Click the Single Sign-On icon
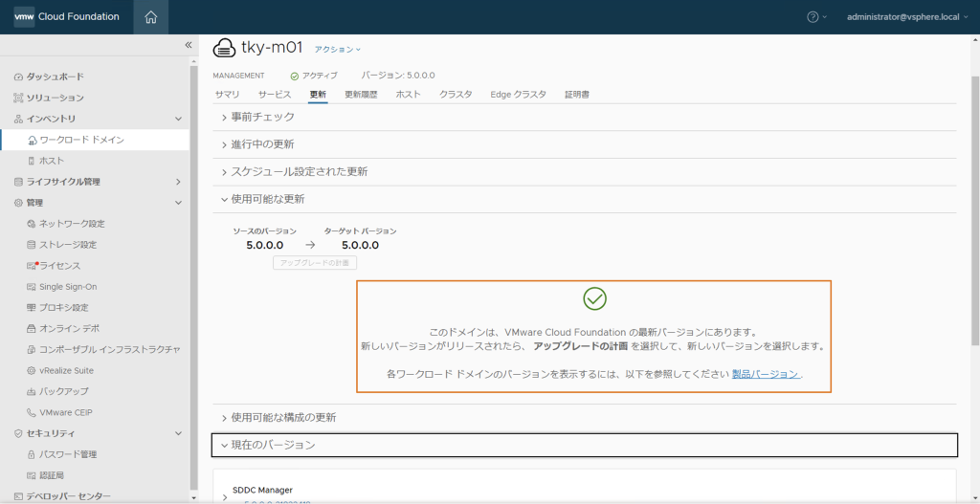This screenshot has width=980, height=504. coord(32,287)
